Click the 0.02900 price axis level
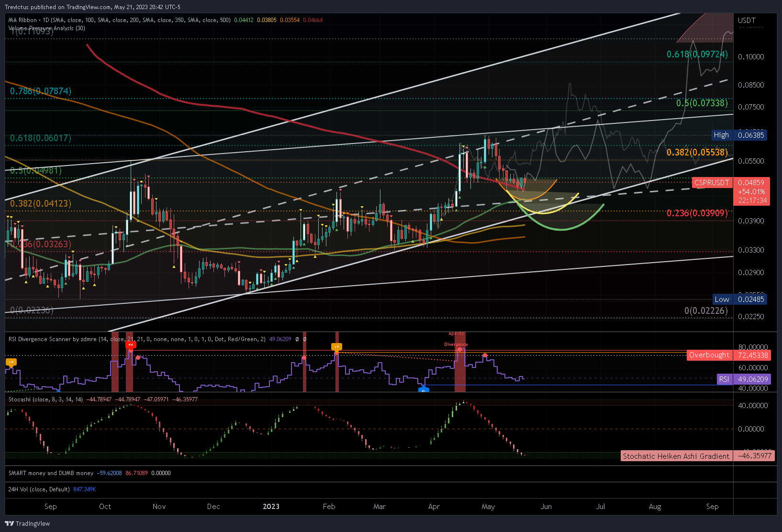782x532 pixels. point(751,273)
